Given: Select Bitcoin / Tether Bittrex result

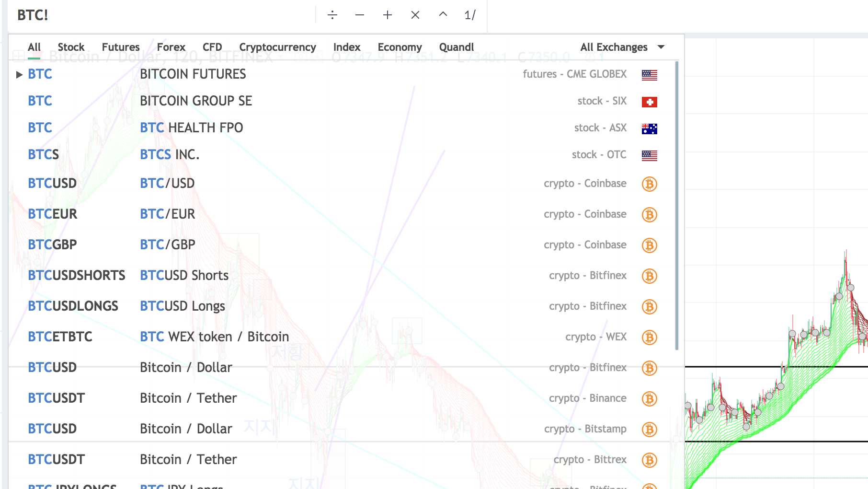Looking at the screenshot, I should [342, 459].
